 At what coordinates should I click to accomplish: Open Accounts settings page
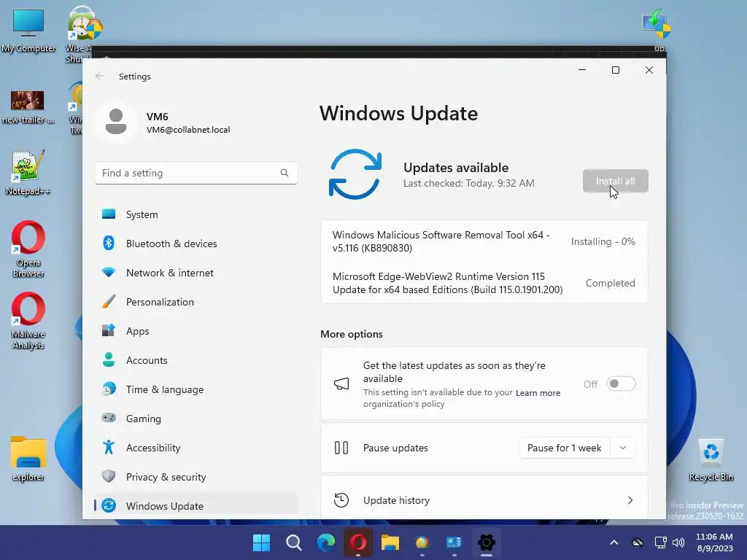(x=196, y=360)
